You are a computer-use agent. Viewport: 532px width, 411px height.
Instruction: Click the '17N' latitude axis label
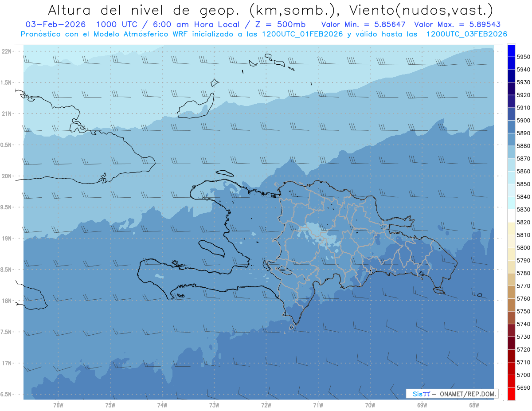7,364
